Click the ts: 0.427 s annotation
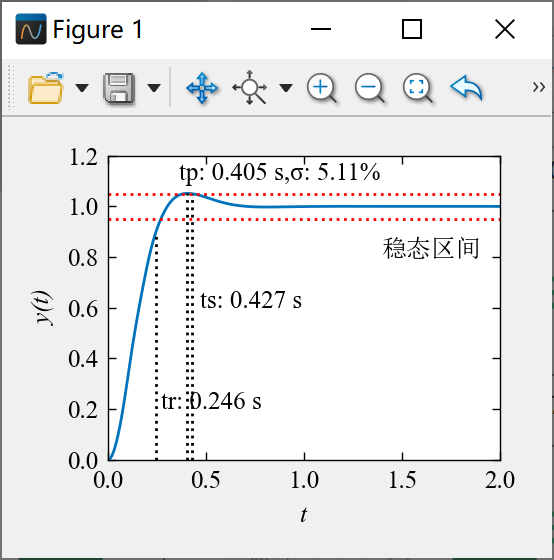The width and height of the screenshot is (554, 560). coord(251,300)
